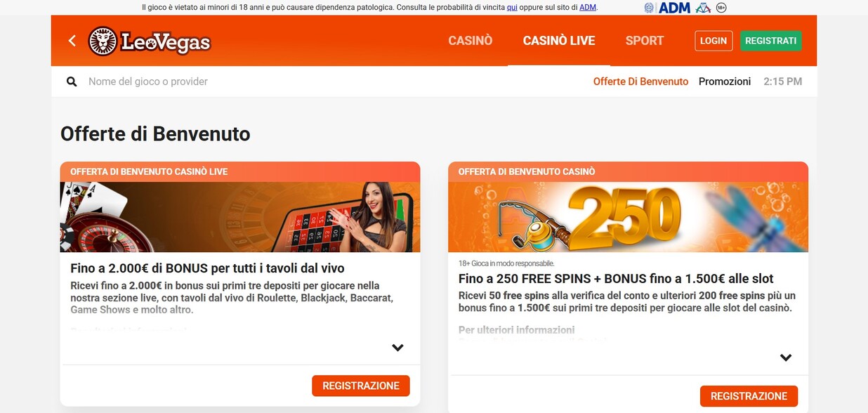Click REGISTRAZIONE under free spins offer

point(749,396)
